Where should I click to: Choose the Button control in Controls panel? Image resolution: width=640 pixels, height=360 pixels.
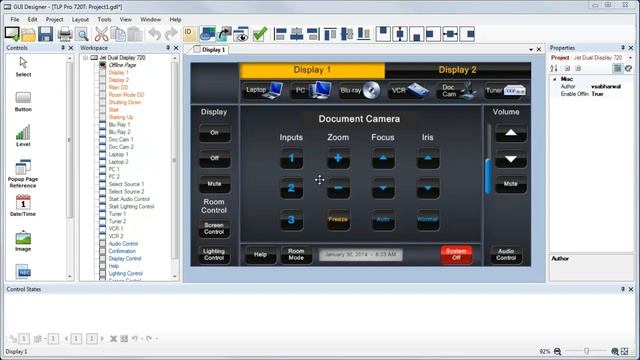(x=23, y=102)
